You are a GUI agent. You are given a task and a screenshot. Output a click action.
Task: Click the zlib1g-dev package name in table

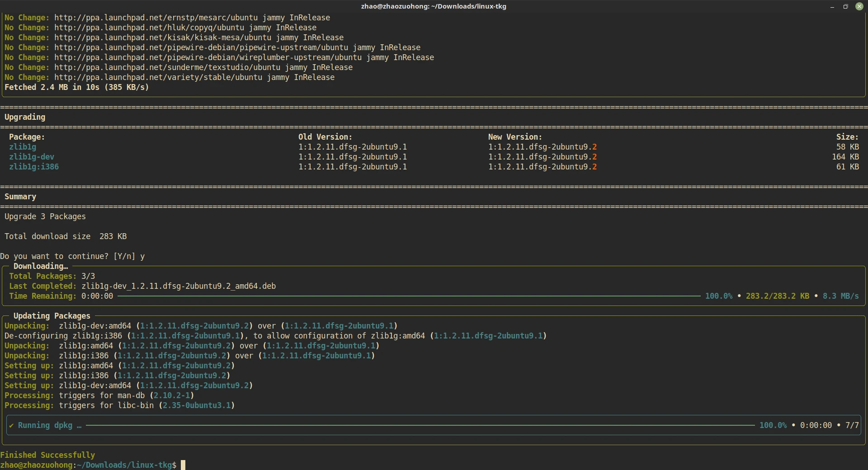click(32, 157)
